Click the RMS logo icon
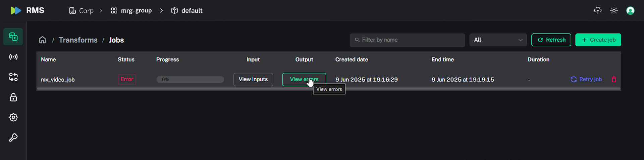644x160 pixels. pos(16,10)
